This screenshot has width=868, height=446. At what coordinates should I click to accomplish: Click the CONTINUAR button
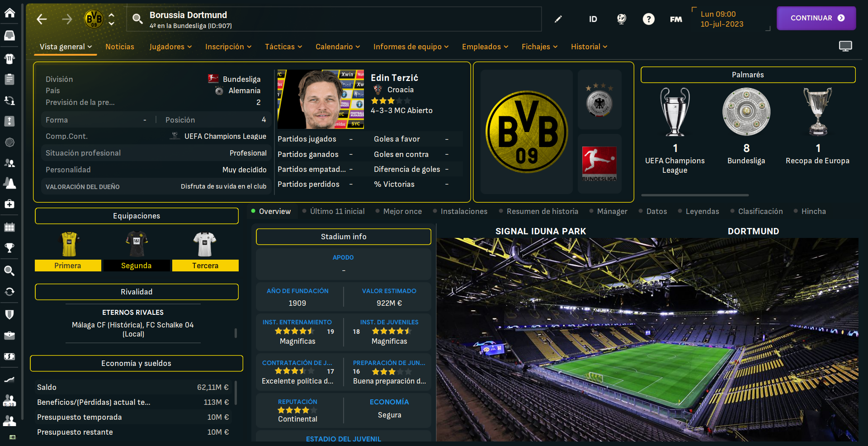tap(816, 18)
